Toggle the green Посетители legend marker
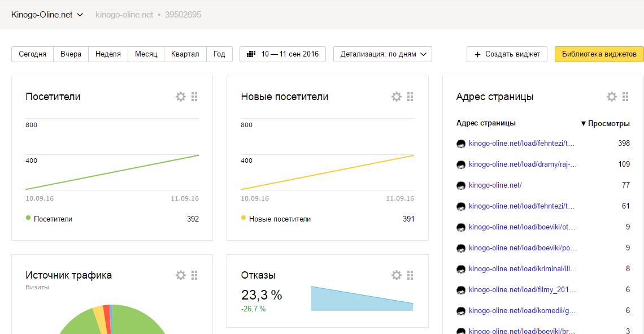Screen dimensions: 644x334 click(x=28, y=218)
